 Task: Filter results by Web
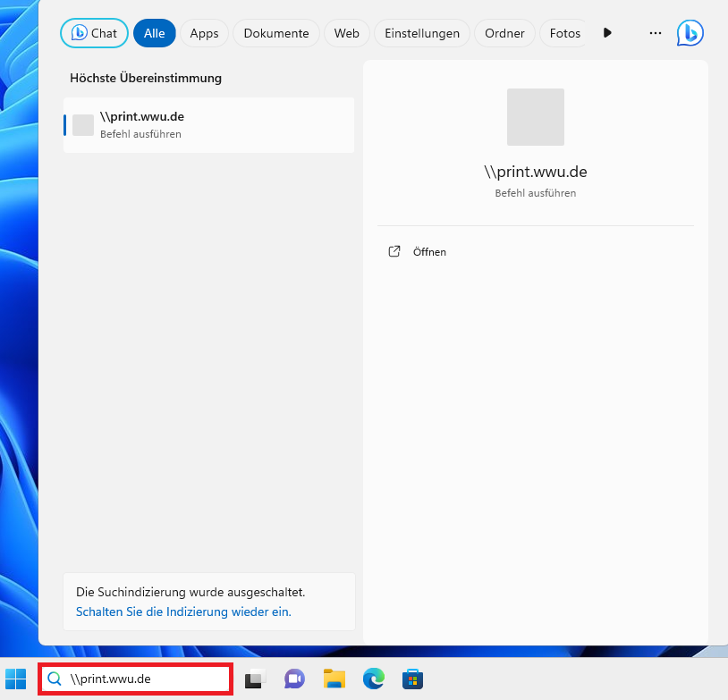point(347,33)
